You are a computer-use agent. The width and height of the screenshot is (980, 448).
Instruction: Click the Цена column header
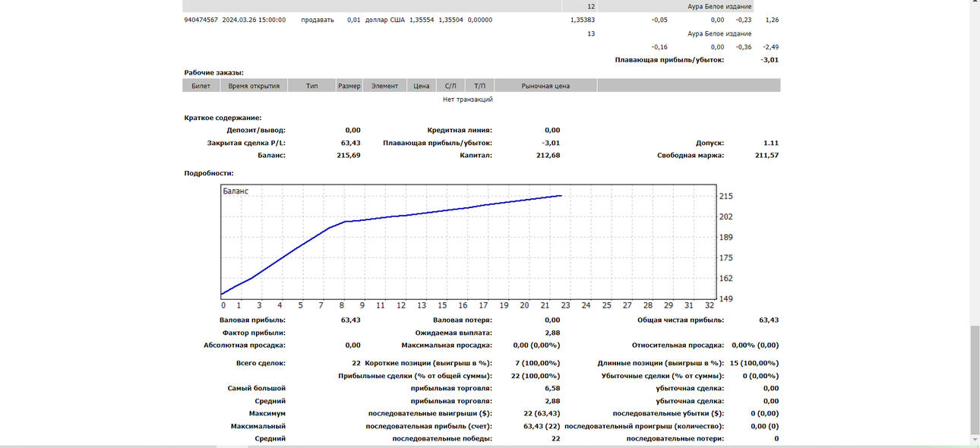tap(422, 86)
